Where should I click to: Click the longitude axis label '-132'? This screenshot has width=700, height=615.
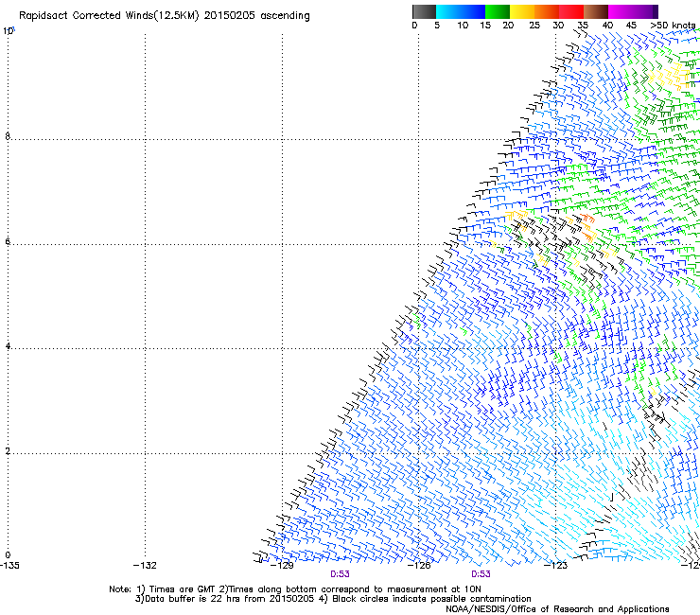[145, 566]
